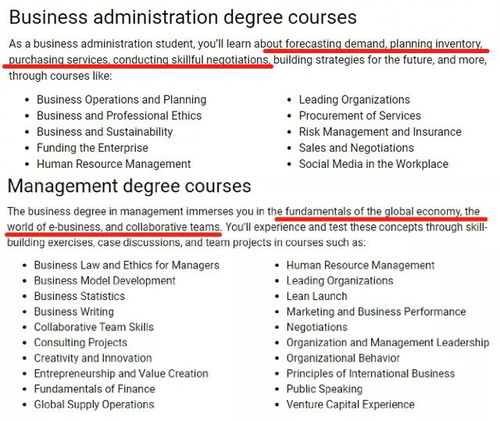Select Global Supply Operations course
Viewport: 500px width, 421px height.
click(x=94, y=404)
